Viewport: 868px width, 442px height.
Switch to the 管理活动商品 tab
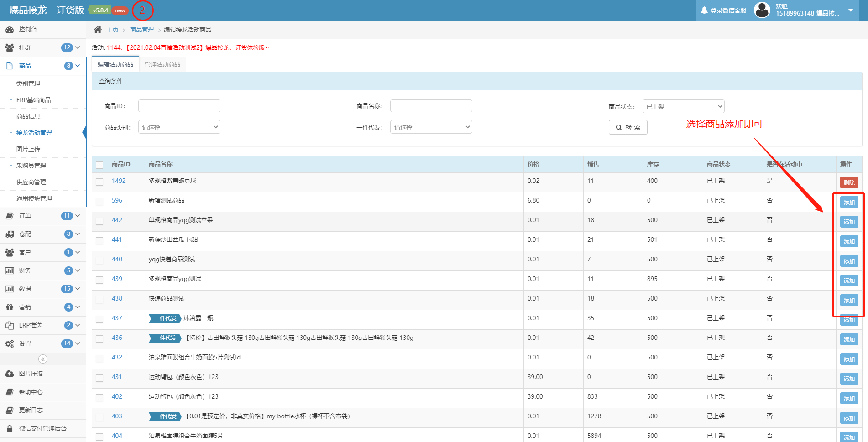tap(162, 64)
